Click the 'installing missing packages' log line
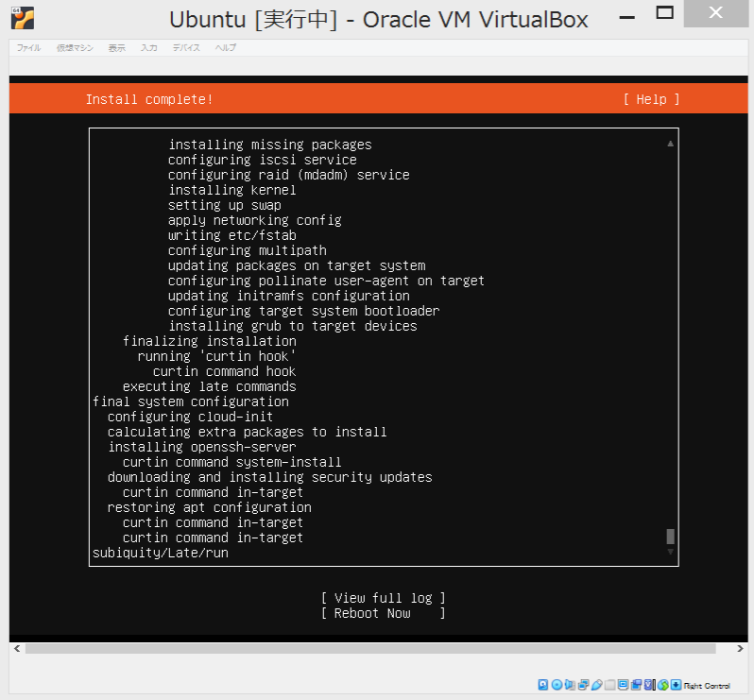Image resolution: width=754 pixels, height=700 pixels. click(x=270, y=145)
